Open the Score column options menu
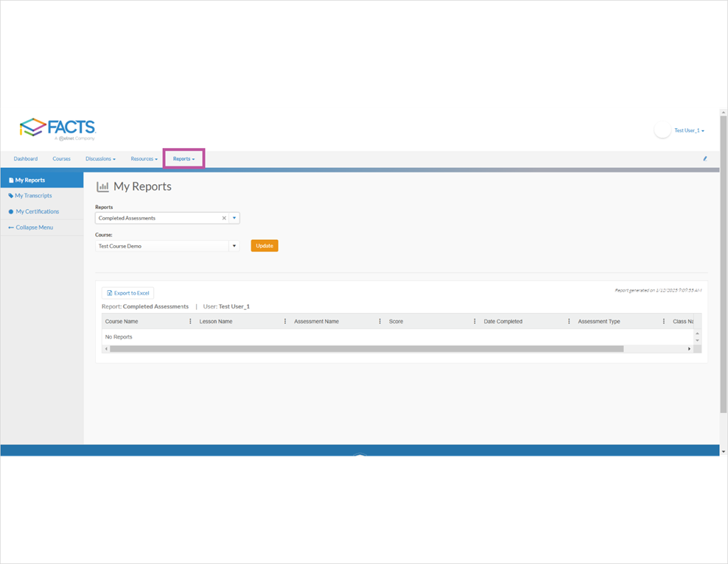This screenshot has width=728, height=564. click(475, 321)
